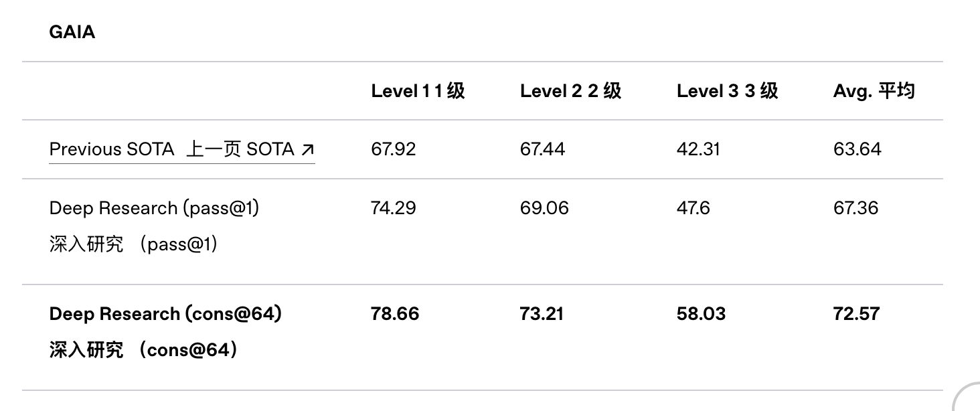Click the 67.44 Level 2 value

point(542,149)
